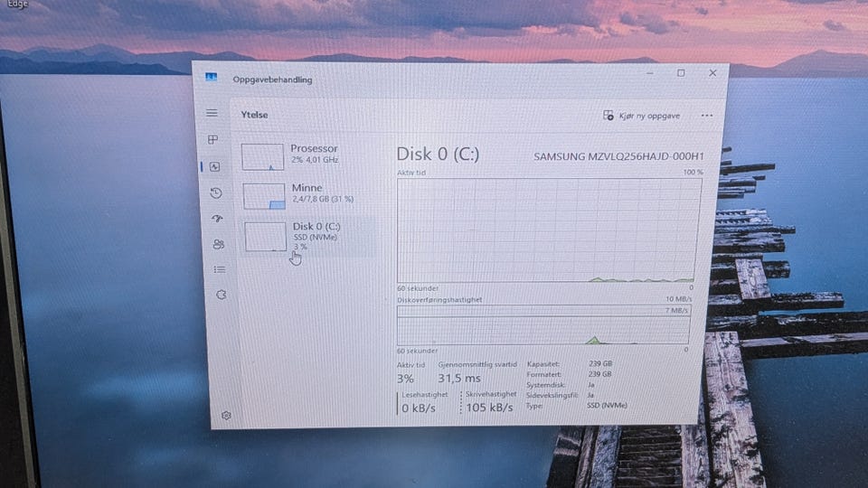The height and width of the screenshot is (488, 868).
Task: Maximize the Oppgavebehandling window
Action: coord(681,73)
